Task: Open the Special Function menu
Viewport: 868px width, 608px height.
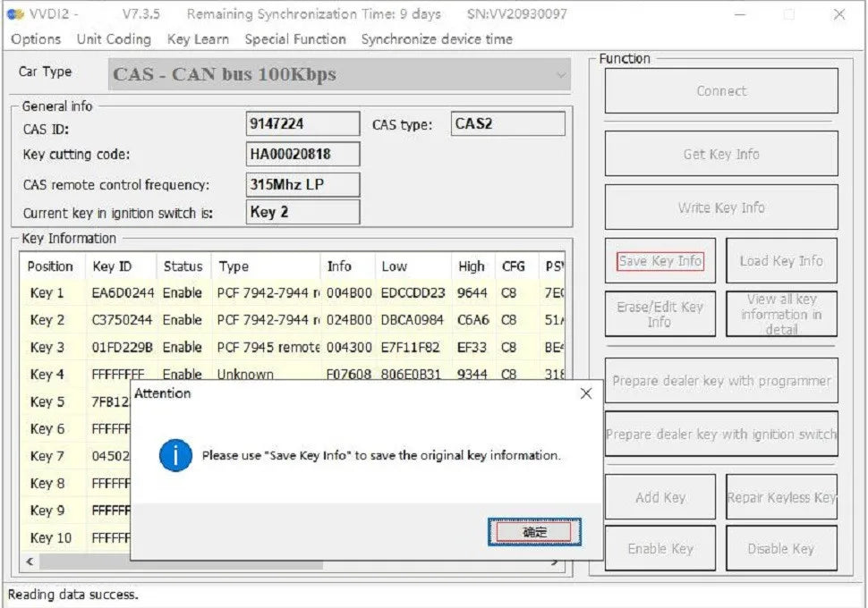Action: click(295, 39)
